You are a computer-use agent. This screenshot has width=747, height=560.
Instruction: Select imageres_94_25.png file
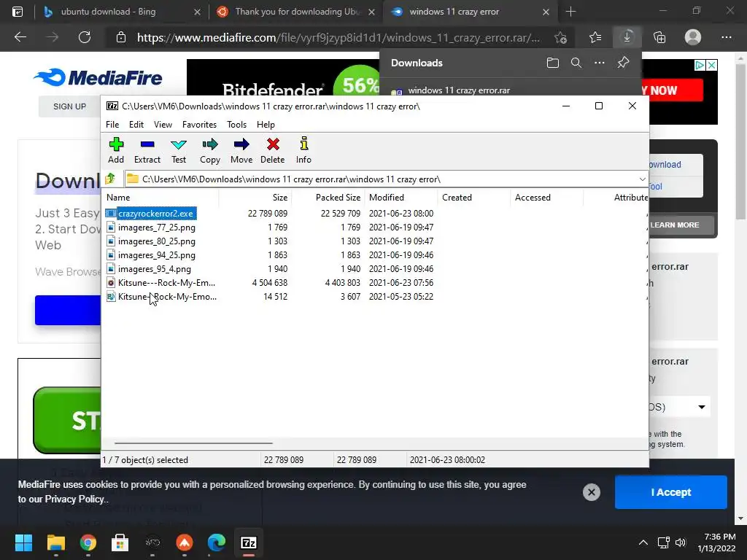click(157, 254)
